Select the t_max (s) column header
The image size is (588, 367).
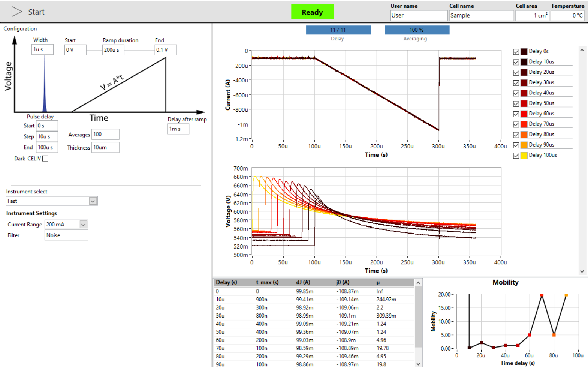tap(267, 282)
